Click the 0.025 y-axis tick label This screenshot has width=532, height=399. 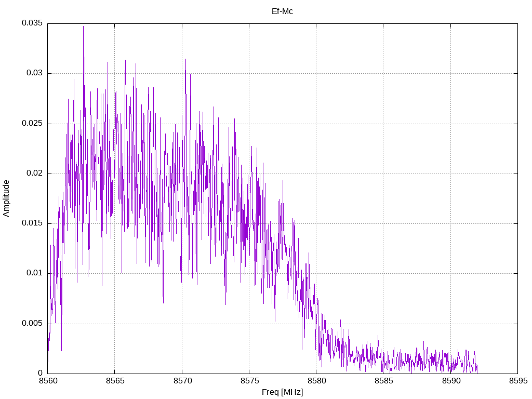pos(32,123)
